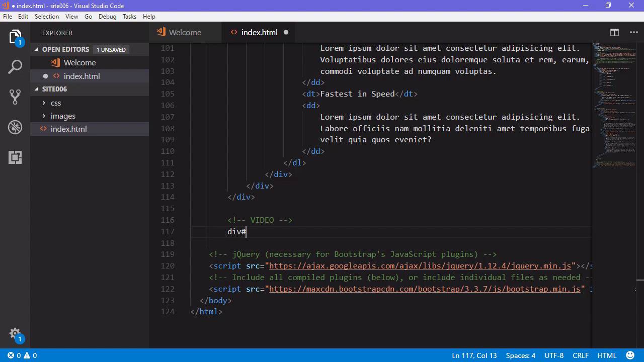Screen dimensions: 644x362
Task: Click the code minimap preview
Action: click(x=613, y=105)
